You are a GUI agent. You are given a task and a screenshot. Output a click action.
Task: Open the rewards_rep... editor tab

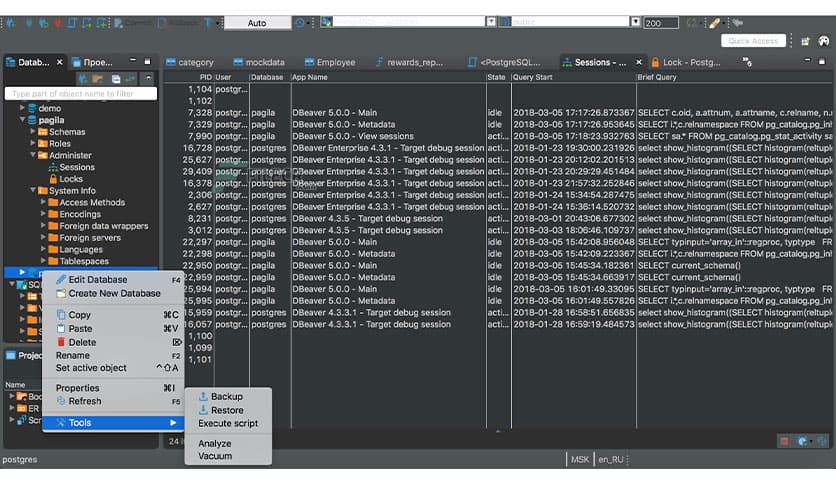pyautogui.click(x=409, y=62)
